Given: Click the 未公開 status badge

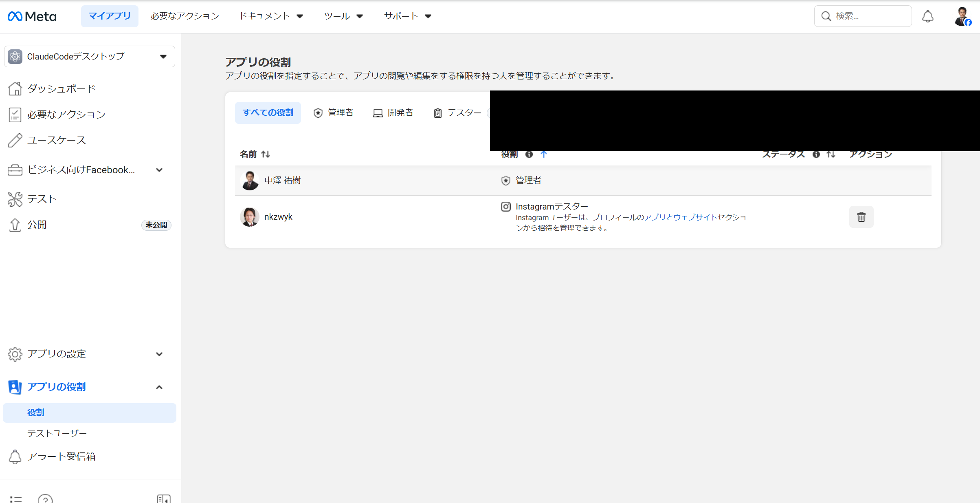Looking at the screenshot, I should click(x=156, y=225).
